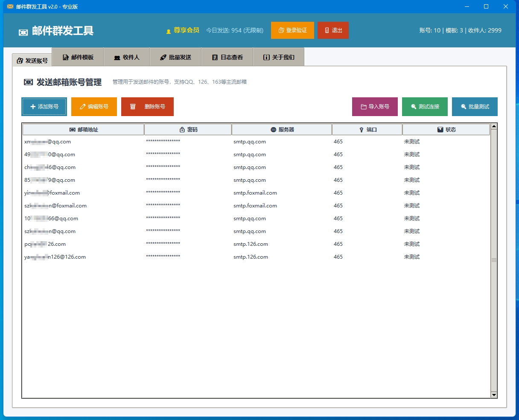Image resolution: width=519 pixels, height=420 pixels.
Task: Click the envelope icon in 邮箱地址 header
Action: pyautogui.click(x=72, y=129)
